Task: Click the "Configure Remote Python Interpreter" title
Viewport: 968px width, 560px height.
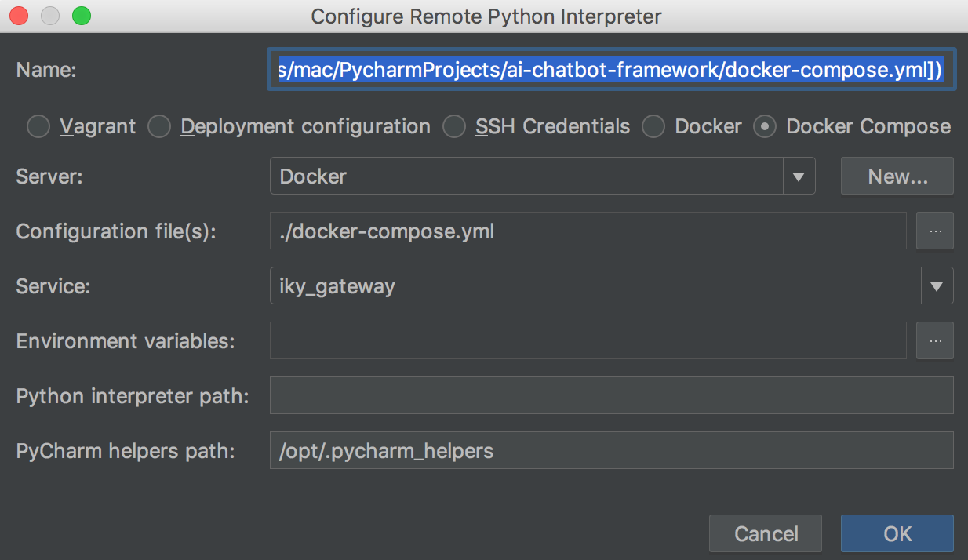Action: click(486, 16)
